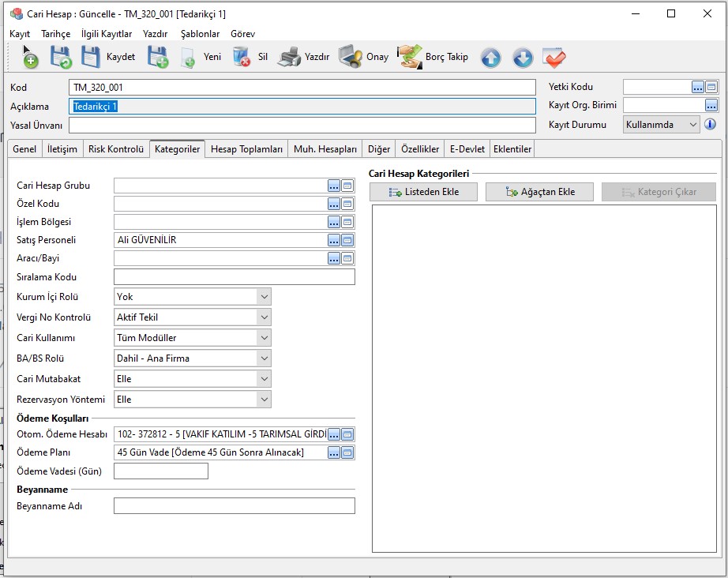The image size is (728, 578).
Task: Go to next record with down arrow
Action: pyautogui.click(x=523, y=58)
